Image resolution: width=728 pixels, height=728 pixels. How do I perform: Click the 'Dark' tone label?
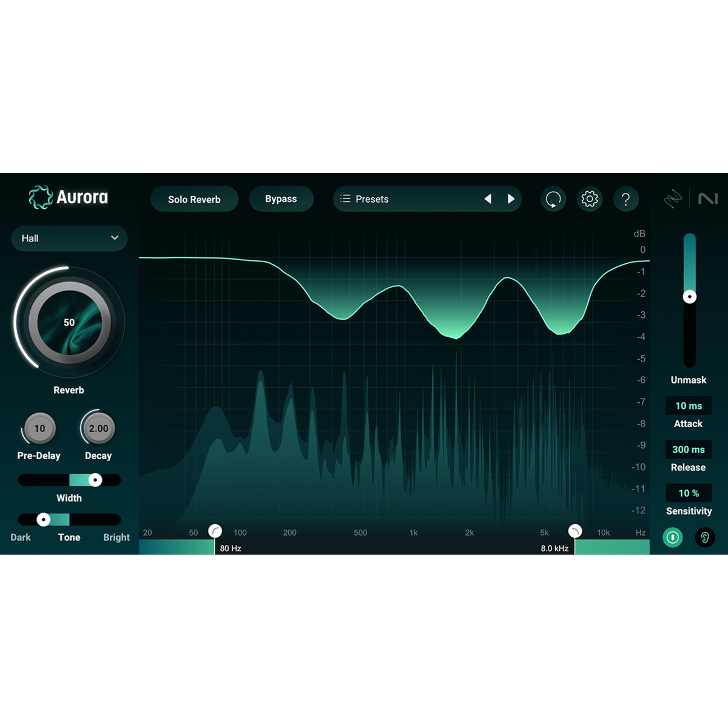pyautogui.click(x=21, y=538)
